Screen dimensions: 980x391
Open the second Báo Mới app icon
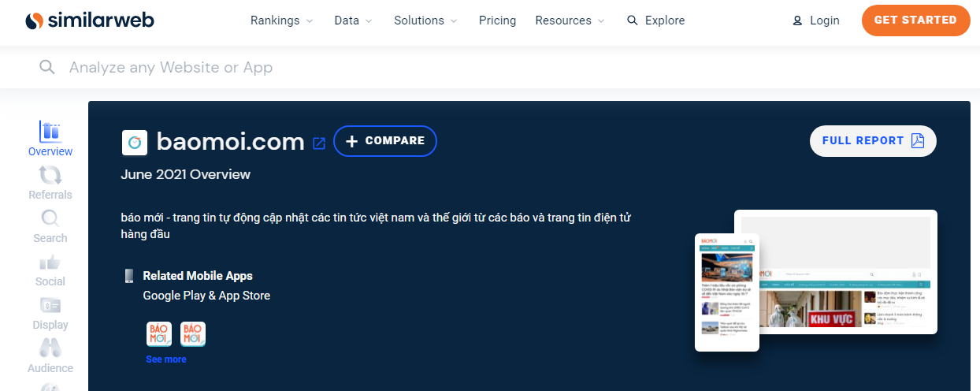pos(193,333)
